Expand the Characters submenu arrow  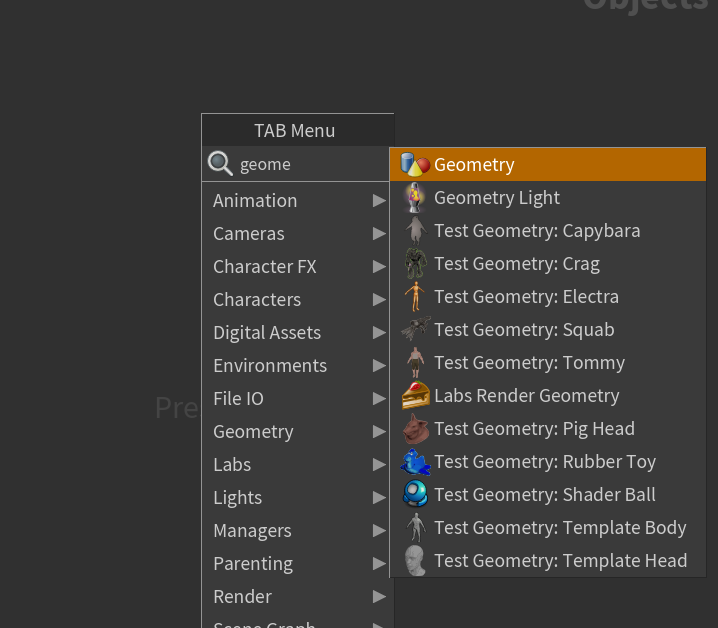point(379,300)
